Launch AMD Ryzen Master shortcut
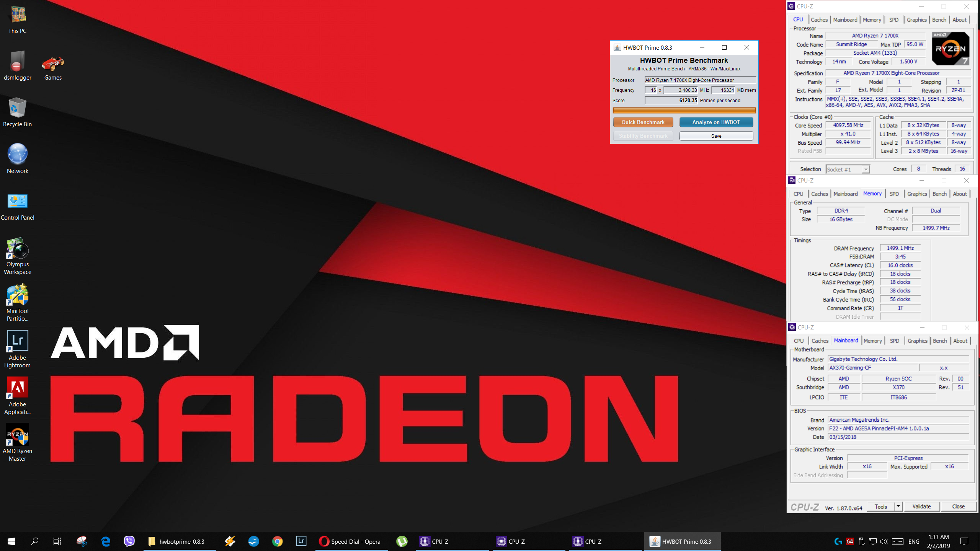Viewport: 980px width, 551px height. [18, 442]
